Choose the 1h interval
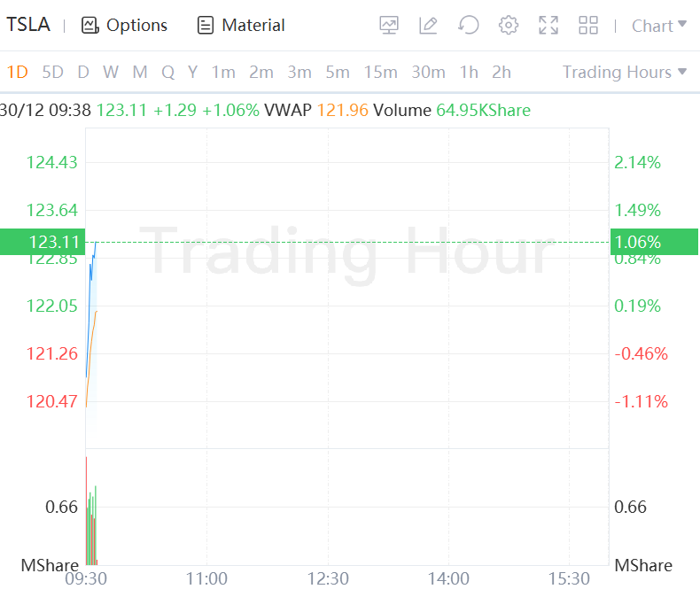 (469, 72)
